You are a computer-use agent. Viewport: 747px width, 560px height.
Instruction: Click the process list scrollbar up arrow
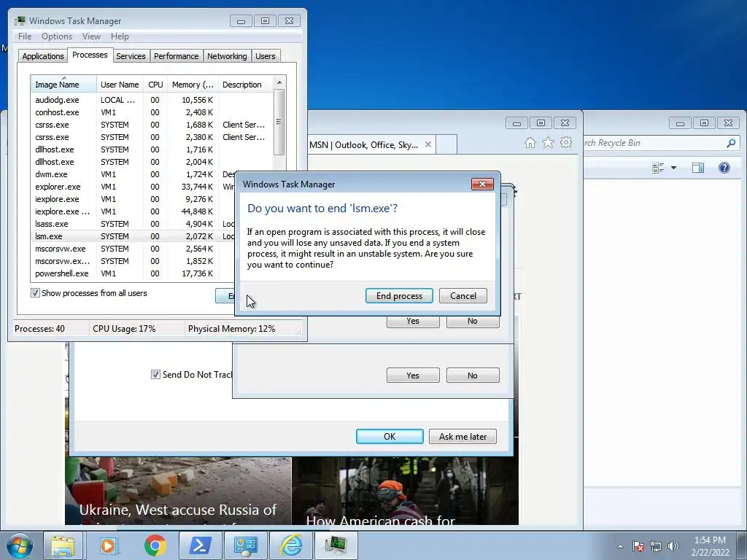coord(279,82)
